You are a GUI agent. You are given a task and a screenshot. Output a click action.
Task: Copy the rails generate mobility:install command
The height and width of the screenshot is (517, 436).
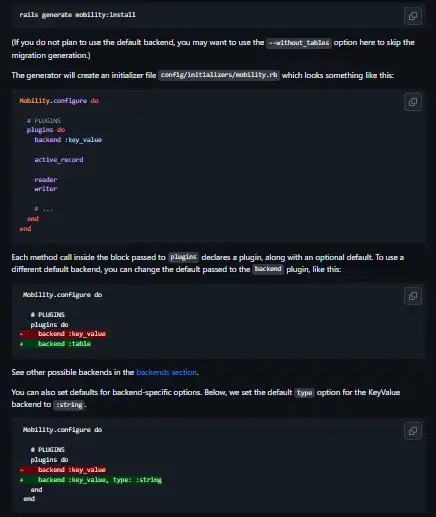(413, 16)
